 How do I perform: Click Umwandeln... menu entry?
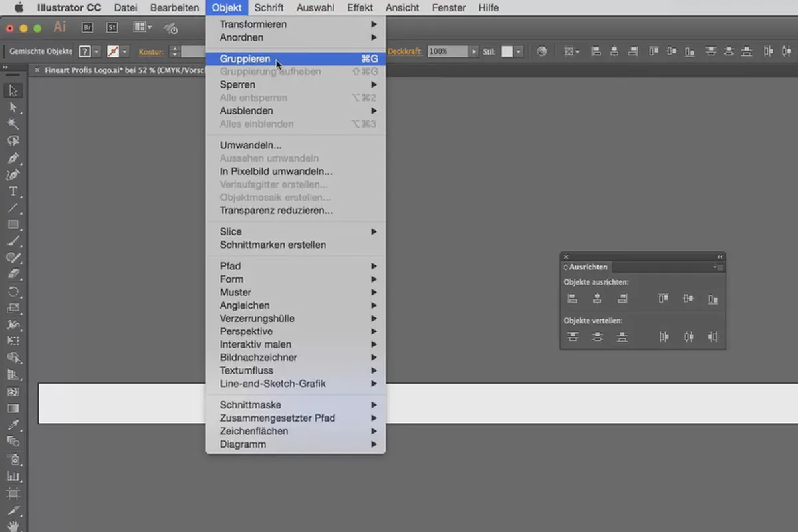tap(295, 145)
